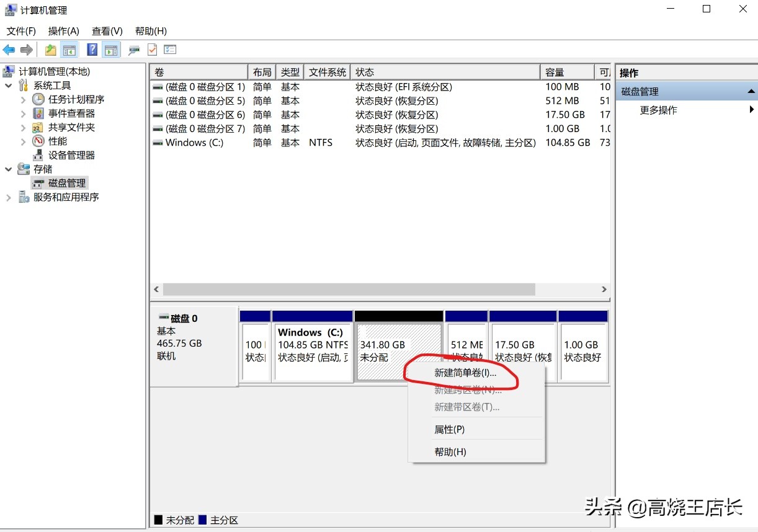The image size is (758, 532).
Task: Sort by the 容量 column header
Action: (567, 72)
